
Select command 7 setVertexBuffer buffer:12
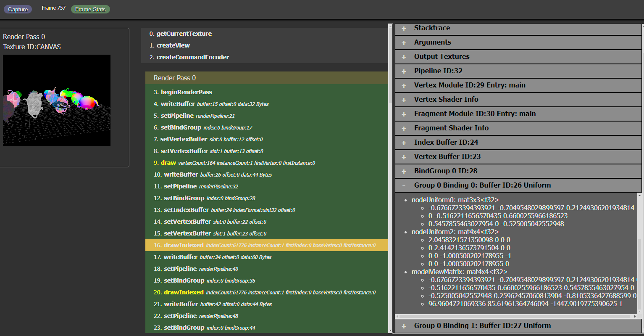point(267,139)
